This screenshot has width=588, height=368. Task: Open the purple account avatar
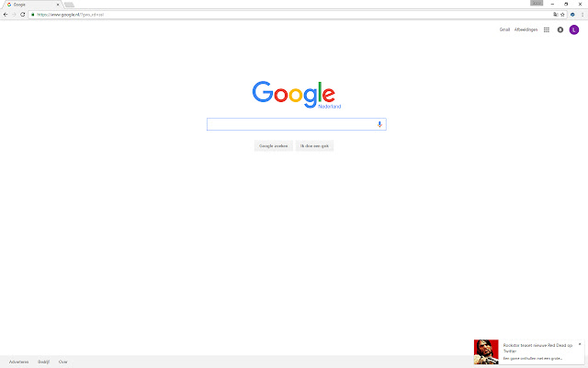click(x=573, y=29)
